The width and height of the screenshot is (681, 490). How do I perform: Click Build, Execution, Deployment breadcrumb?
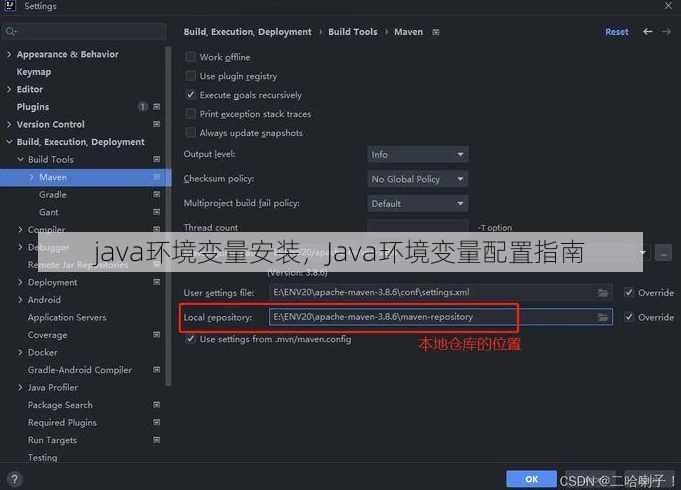click(x=247, y=32)
